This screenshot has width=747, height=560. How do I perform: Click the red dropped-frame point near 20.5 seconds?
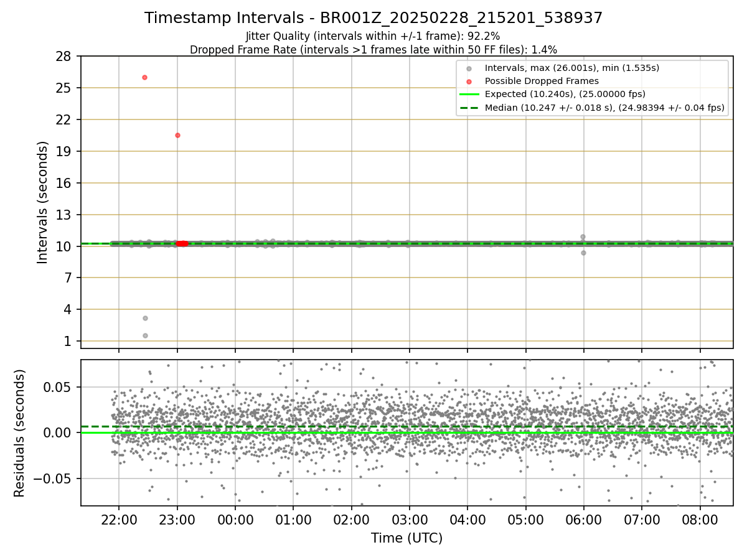point(177,135)
